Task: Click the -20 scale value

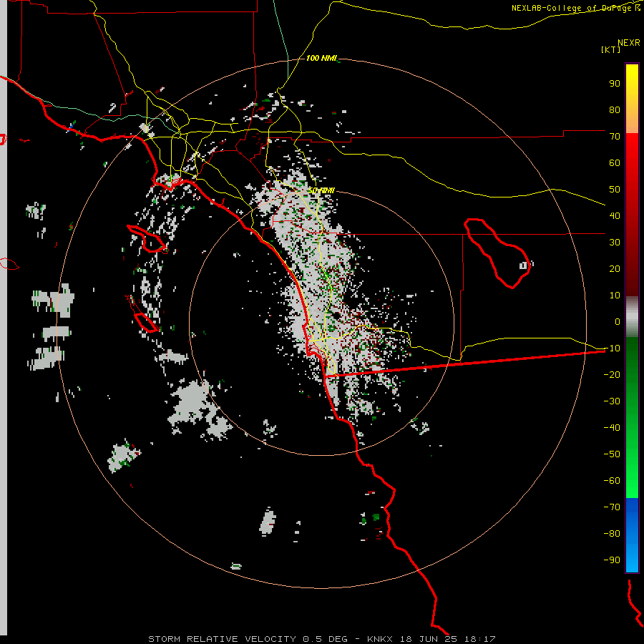Action: point(612,375)
